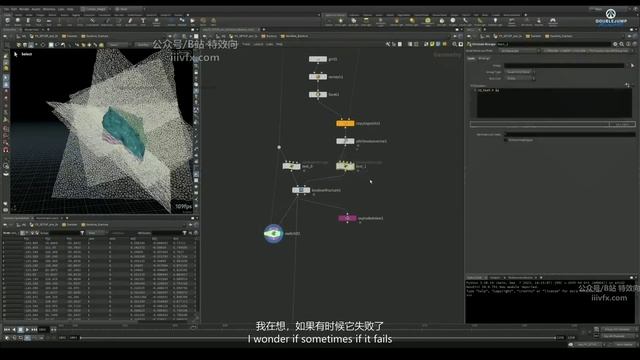This screenshot has width=640, height=360.
Task: Add a Geometry Light from the shelf
Action: 380,21
